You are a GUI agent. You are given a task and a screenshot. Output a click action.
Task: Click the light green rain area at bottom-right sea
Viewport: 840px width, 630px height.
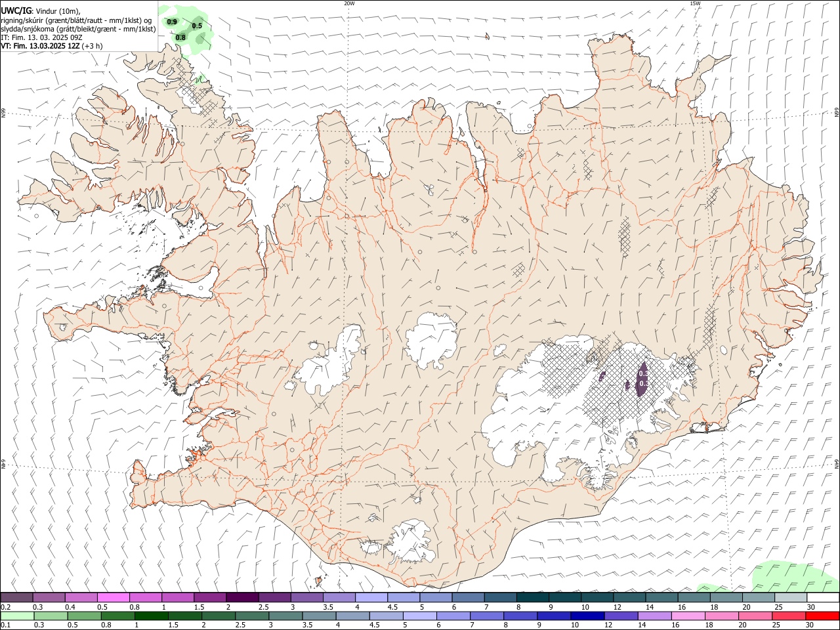[794, 576]
